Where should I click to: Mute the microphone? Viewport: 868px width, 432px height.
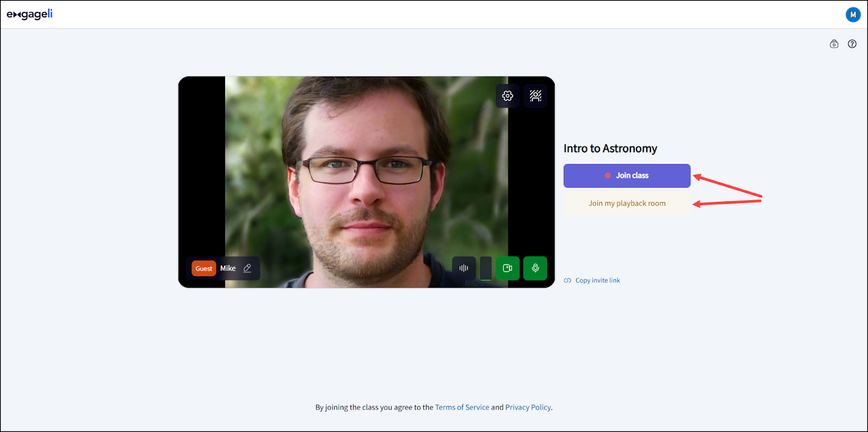point(535,268)
